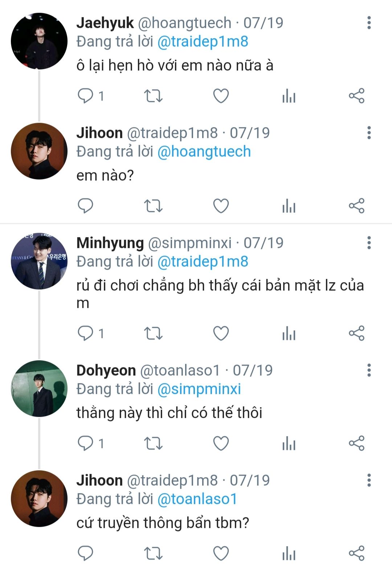The width and height of the screenshot is (392, 569).
Task: Open Minhyung's profile avatar
Action: click(x=39, y=261)
